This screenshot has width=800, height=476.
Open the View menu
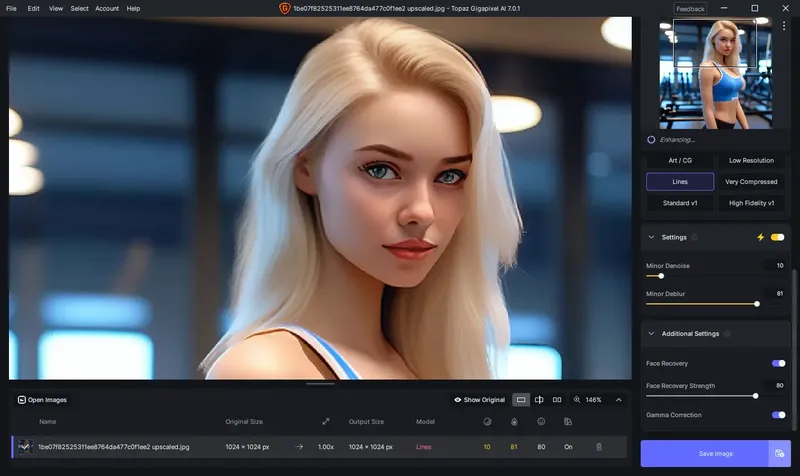pyautogui.click(x=56, y=9)
